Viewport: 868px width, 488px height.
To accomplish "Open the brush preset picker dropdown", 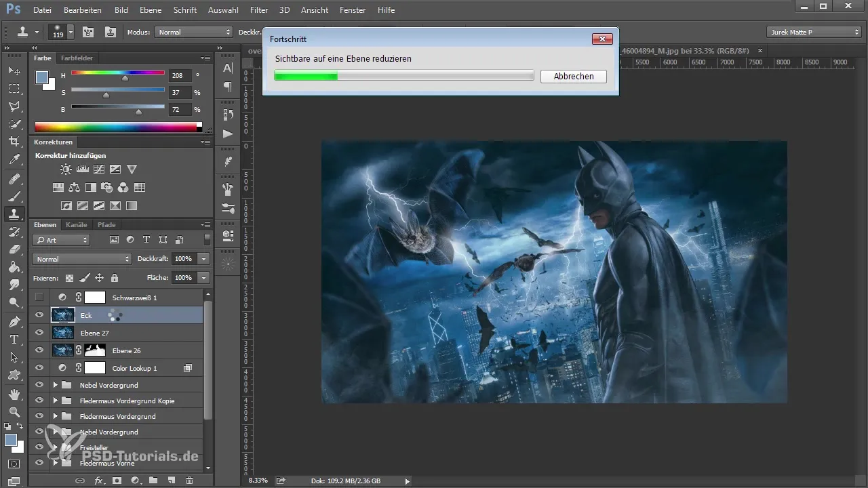I will point(71,32).
